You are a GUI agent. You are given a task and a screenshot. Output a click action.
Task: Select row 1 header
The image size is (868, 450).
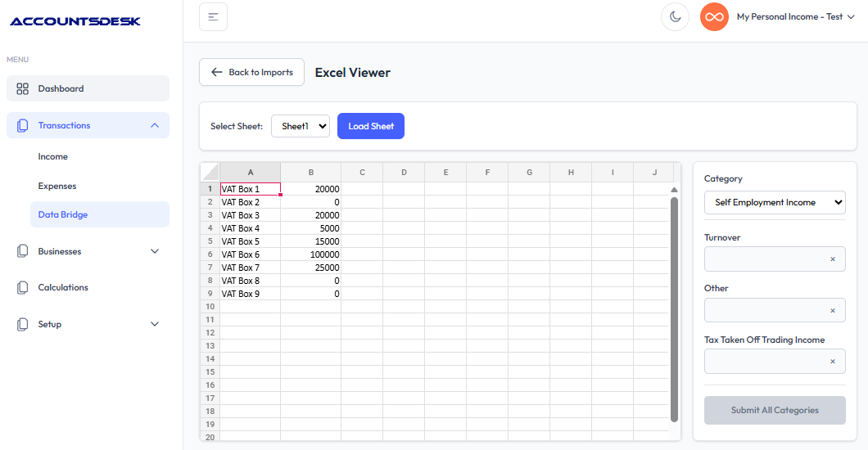(210, 189)
